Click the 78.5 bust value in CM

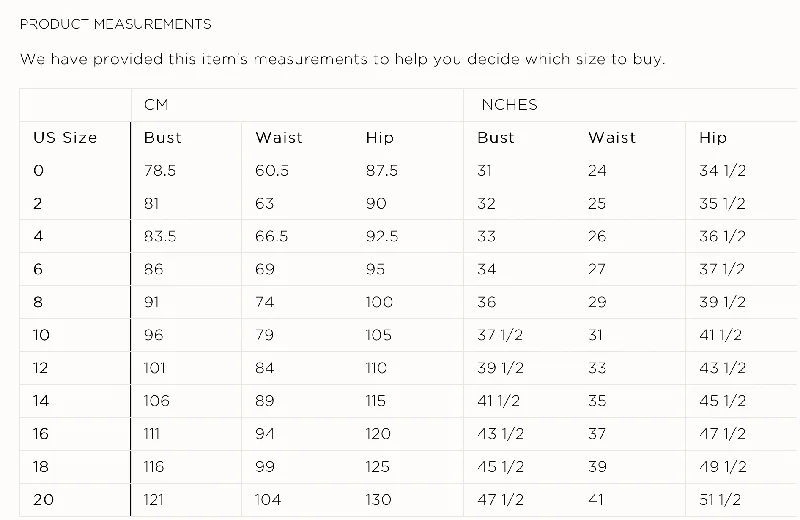pyautogui.click(x=160, y=170)
